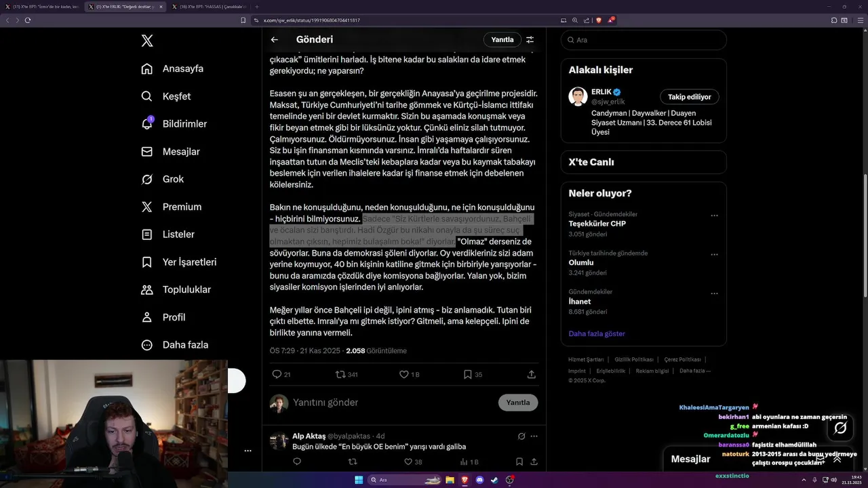Open Bildirimler notifications
The image size is (868, 488).
point(174,124)
